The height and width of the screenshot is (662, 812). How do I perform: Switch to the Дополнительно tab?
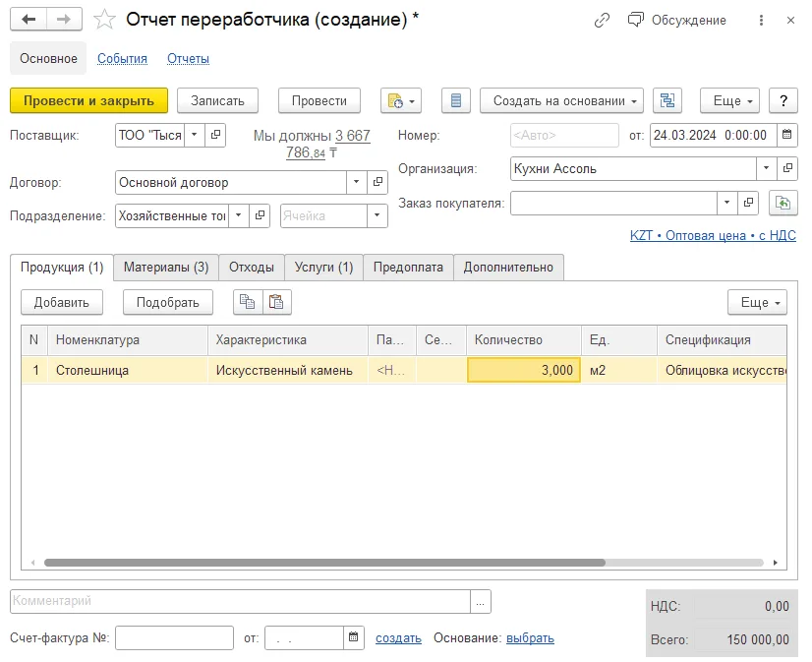pyautogui.click(x=508, y=268)
